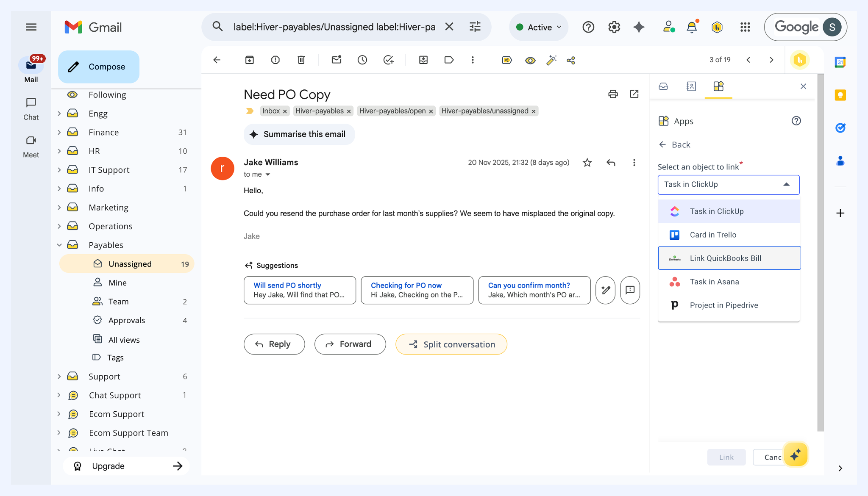Open Google Keep side panel
868x496 pixels.
(x=840, y=95)
